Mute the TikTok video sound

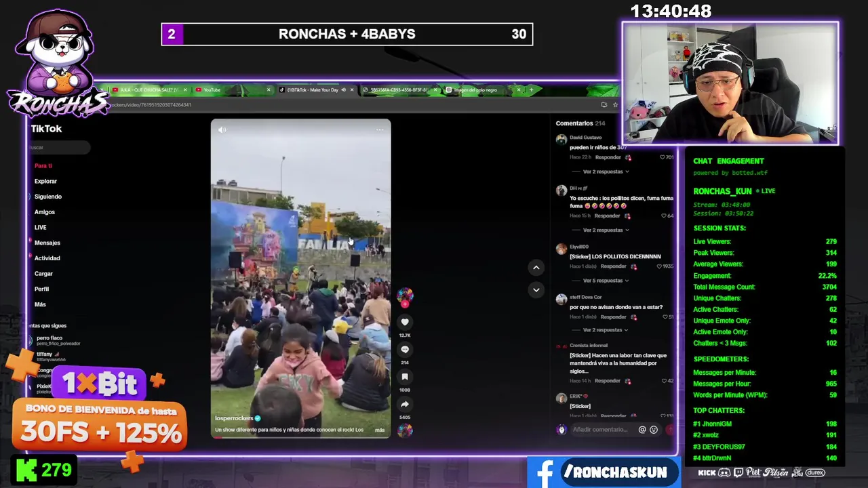click(x=222, y=129)
